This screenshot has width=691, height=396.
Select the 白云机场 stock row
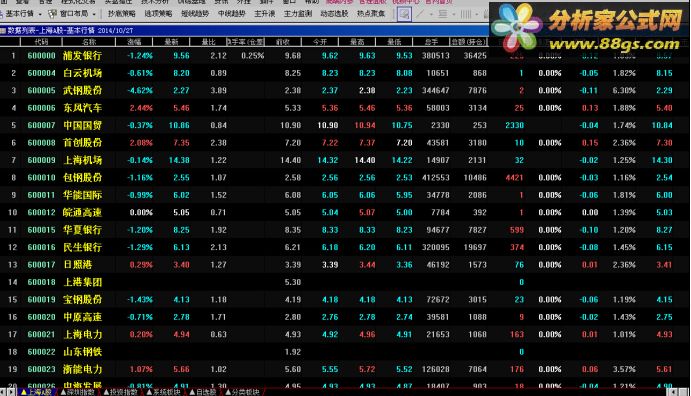point(346,73)
